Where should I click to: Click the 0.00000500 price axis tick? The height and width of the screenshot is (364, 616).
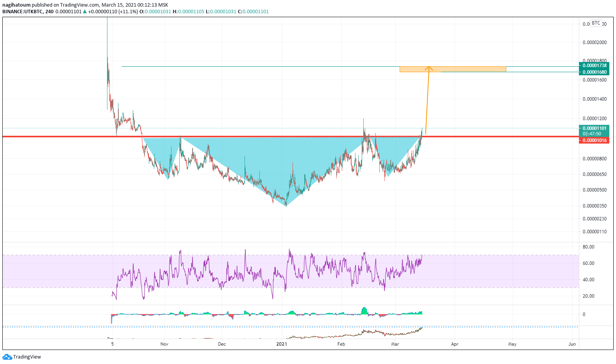(x=595, y=190)
